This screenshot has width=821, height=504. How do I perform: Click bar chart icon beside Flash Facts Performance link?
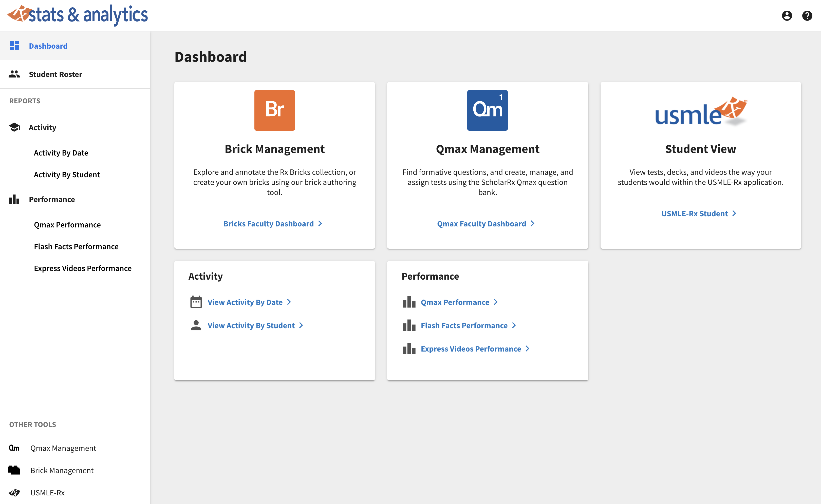409,325
